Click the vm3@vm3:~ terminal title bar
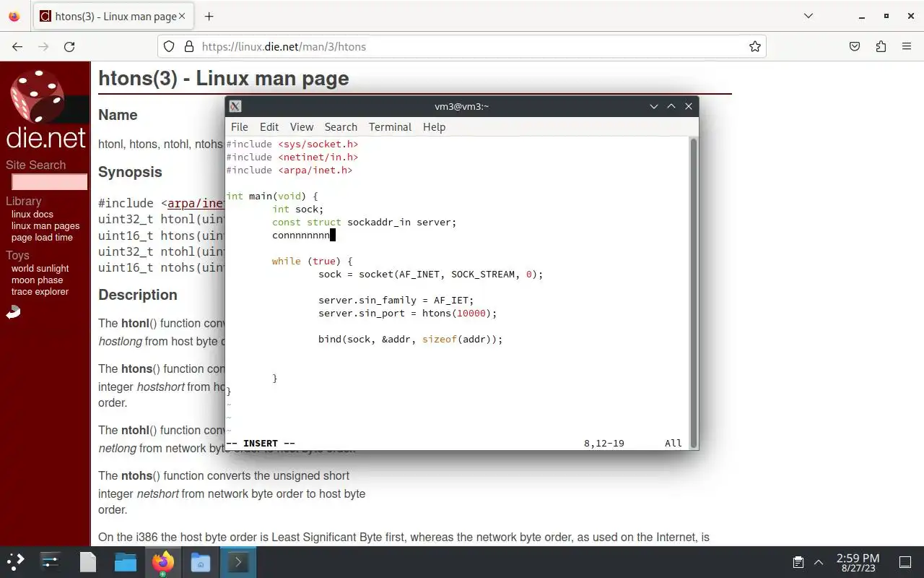924x578 pixels. [461, 106]
